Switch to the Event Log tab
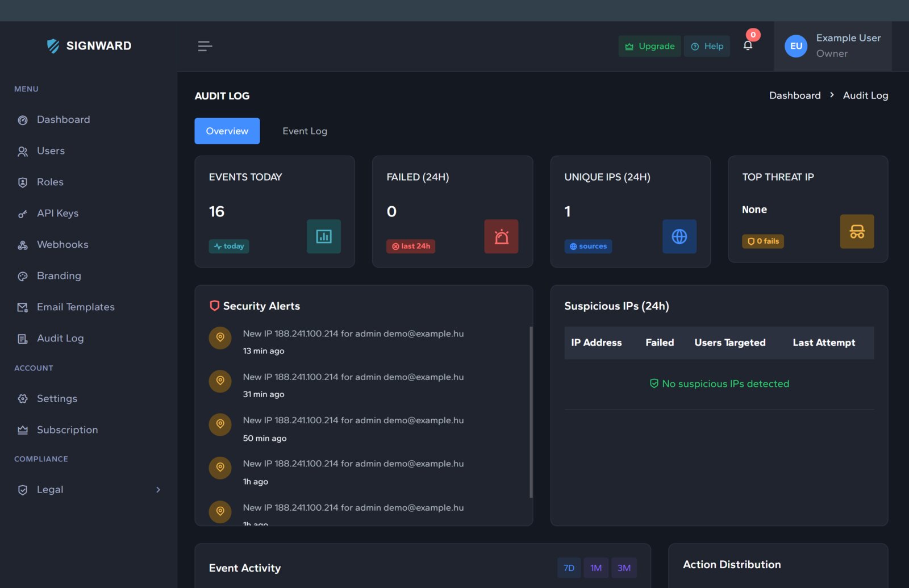This screenshot has width=909, height=588. click(x=305, y=131)
